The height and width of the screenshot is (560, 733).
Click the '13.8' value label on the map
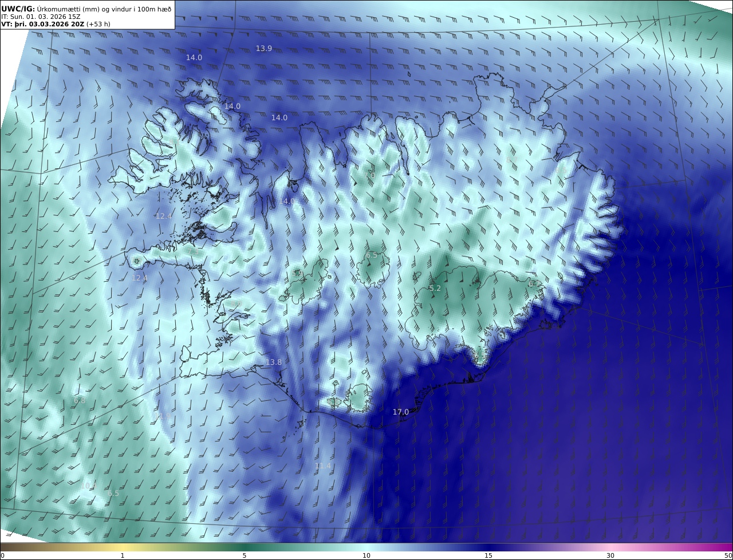pyautogui.click(x=274, y=362)
